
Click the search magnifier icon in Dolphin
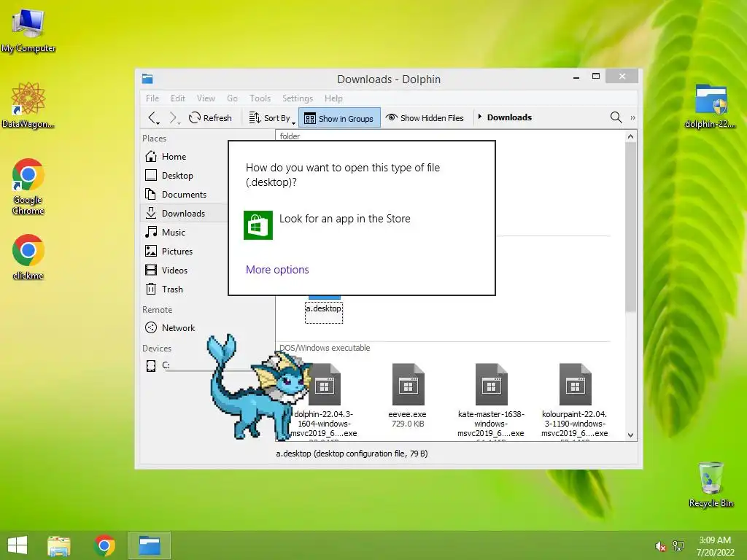click(616, 117)
